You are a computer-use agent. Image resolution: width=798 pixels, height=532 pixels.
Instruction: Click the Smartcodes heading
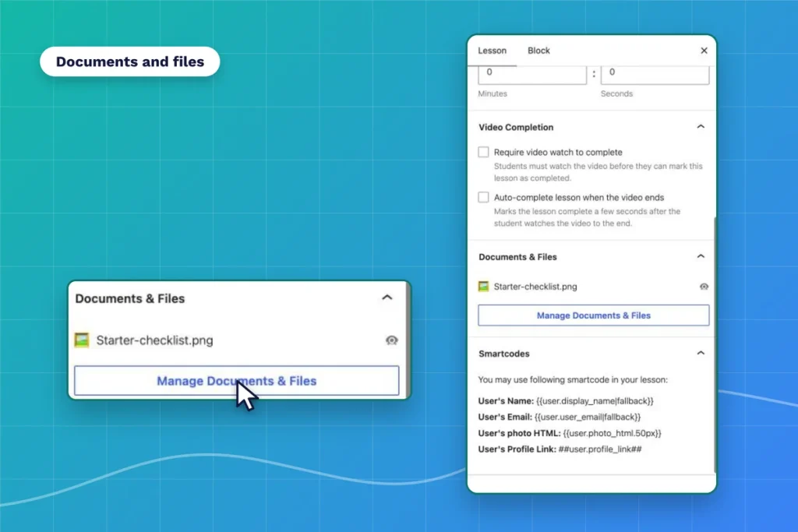pos(504,354)
